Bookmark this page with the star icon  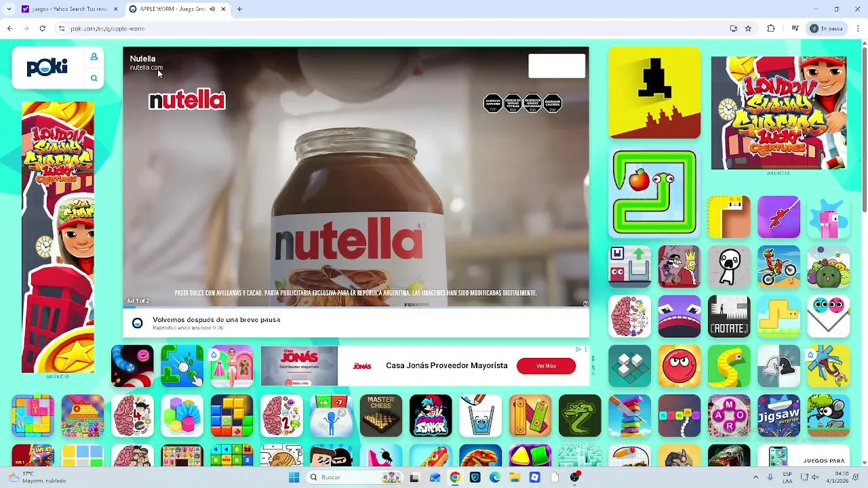(749, 28)
